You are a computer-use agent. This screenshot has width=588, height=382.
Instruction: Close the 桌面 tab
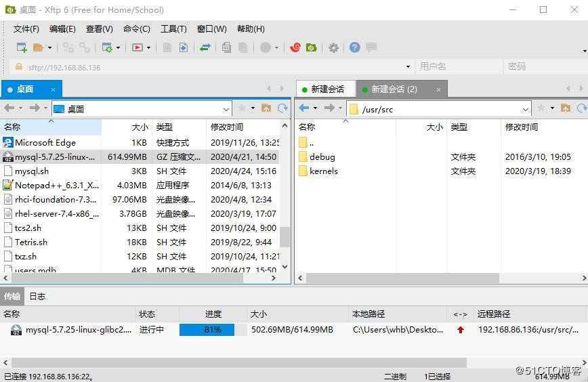click(54, 89)
